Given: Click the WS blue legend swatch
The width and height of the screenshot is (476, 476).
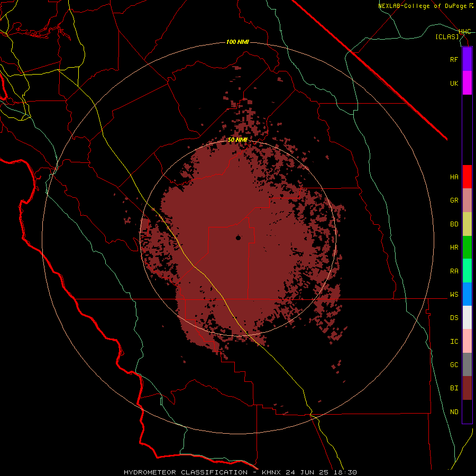Looking at the screenshot, I should pos(467,294).
